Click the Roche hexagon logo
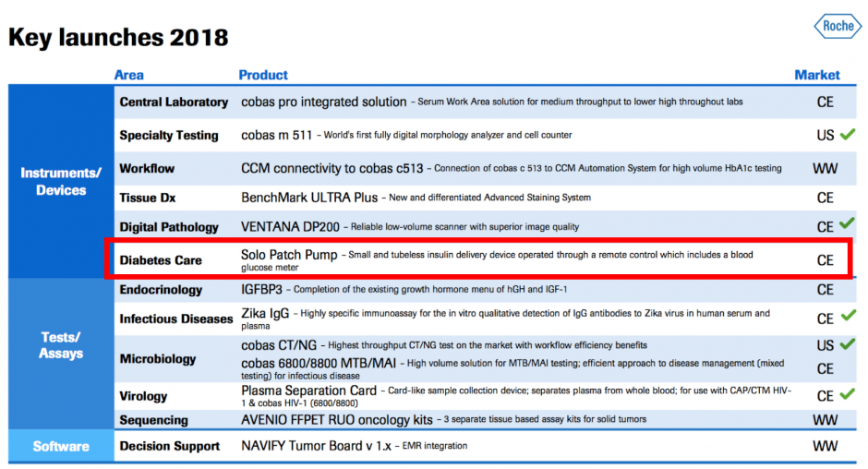The image size is (868, 469). (838, 26)
